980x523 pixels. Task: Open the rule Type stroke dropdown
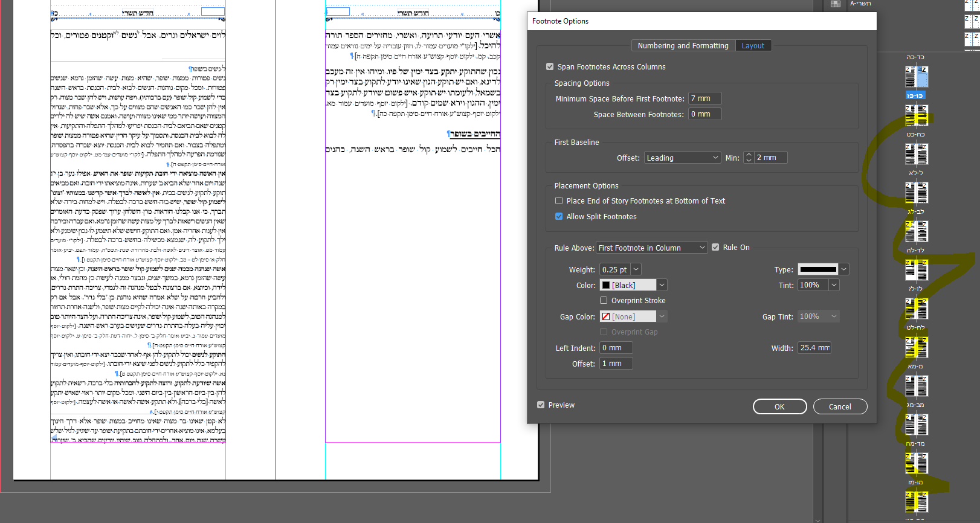coord(824,269)
